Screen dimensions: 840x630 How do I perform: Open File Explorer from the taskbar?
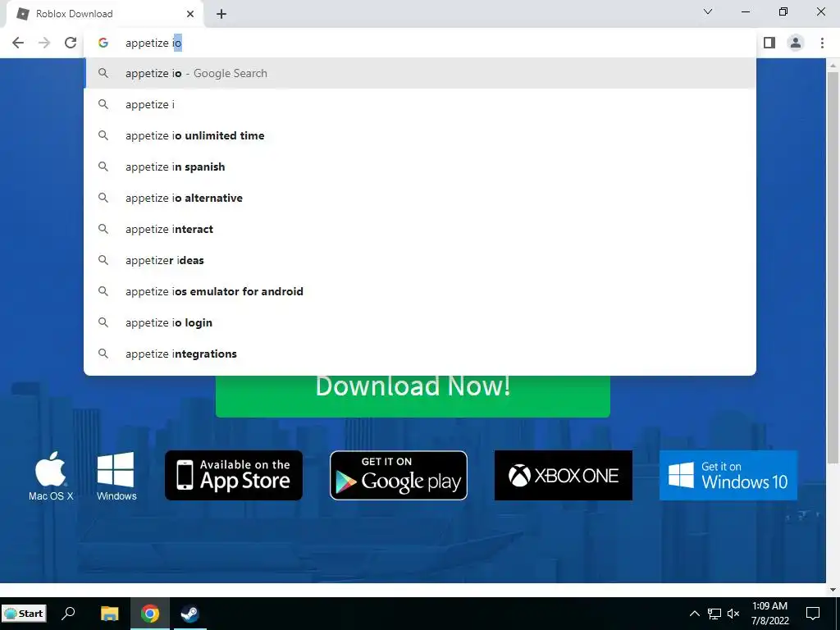point(109,614)
